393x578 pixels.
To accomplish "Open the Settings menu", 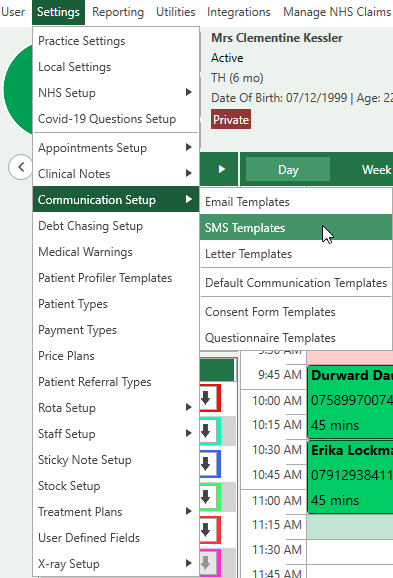I will pos(58,12).
